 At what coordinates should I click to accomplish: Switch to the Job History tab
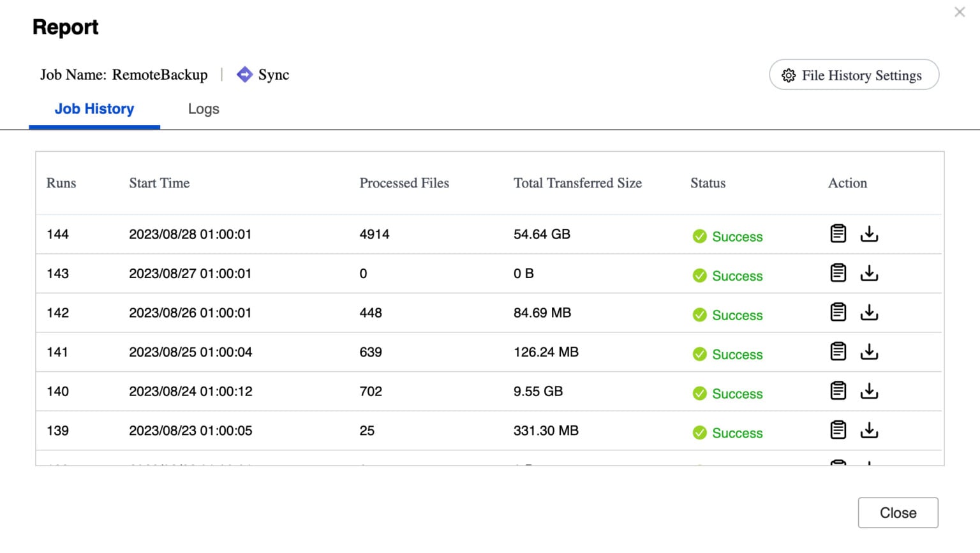94,109
